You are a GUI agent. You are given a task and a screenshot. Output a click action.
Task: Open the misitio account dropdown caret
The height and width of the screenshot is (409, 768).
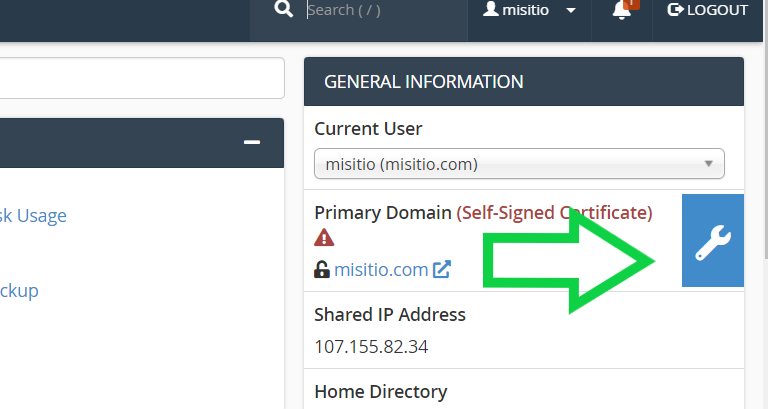571,10
